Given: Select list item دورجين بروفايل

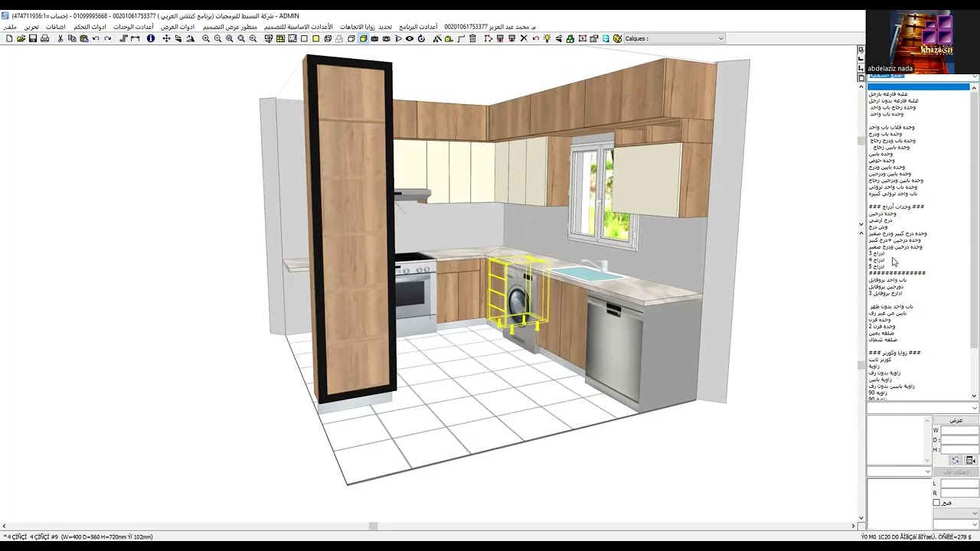Looking at the screenshot, I should [886, 287].
